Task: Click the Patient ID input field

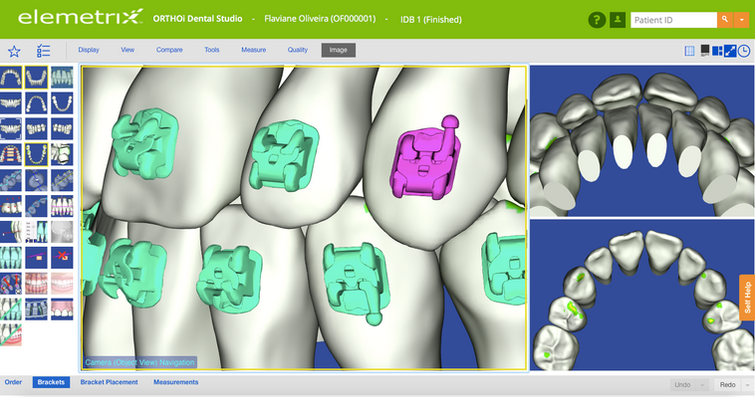Action: click(674, 20)
